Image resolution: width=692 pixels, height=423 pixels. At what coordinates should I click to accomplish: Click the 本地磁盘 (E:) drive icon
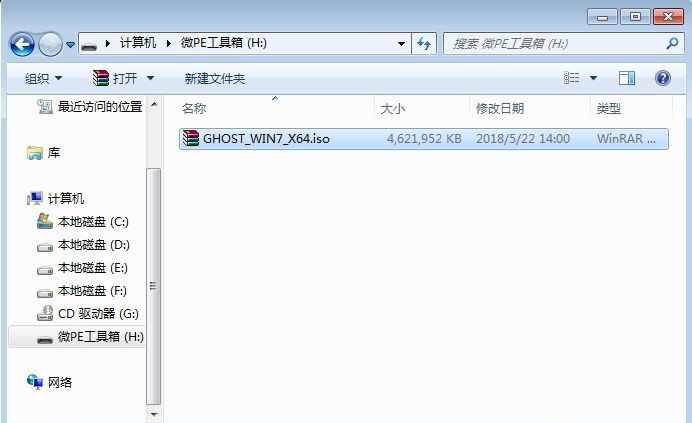click(45, 270)
